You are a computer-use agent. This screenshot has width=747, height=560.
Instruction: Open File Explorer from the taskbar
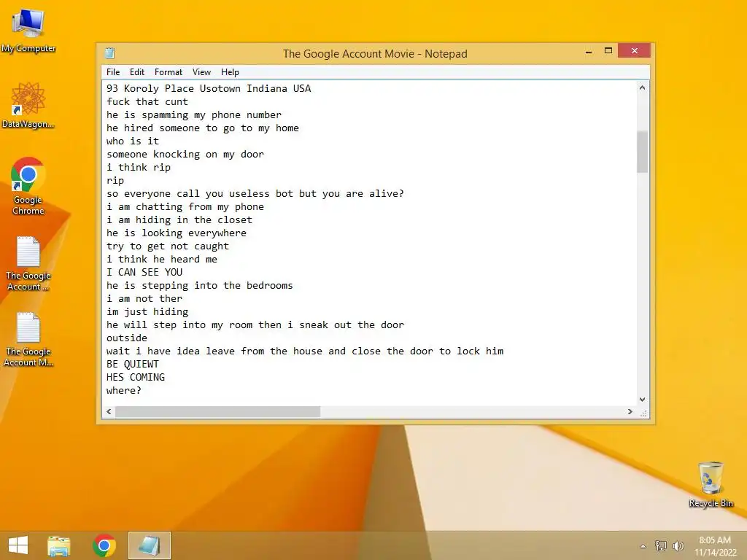pyautogui.click(x=58, y=545)
